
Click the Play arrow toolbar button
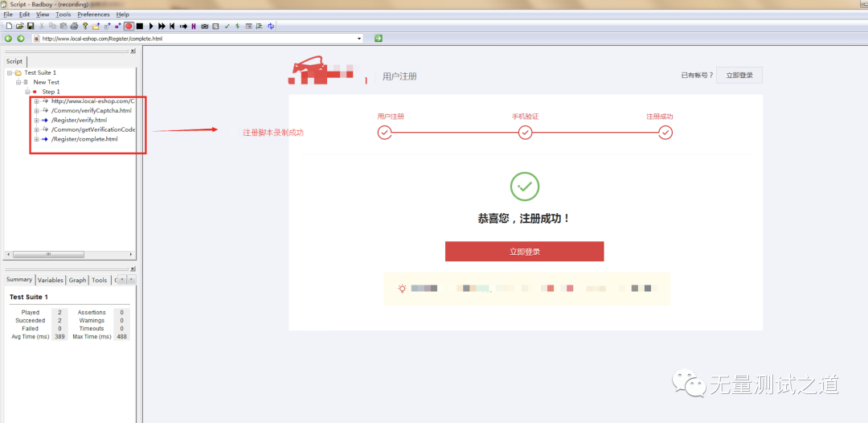151,26
